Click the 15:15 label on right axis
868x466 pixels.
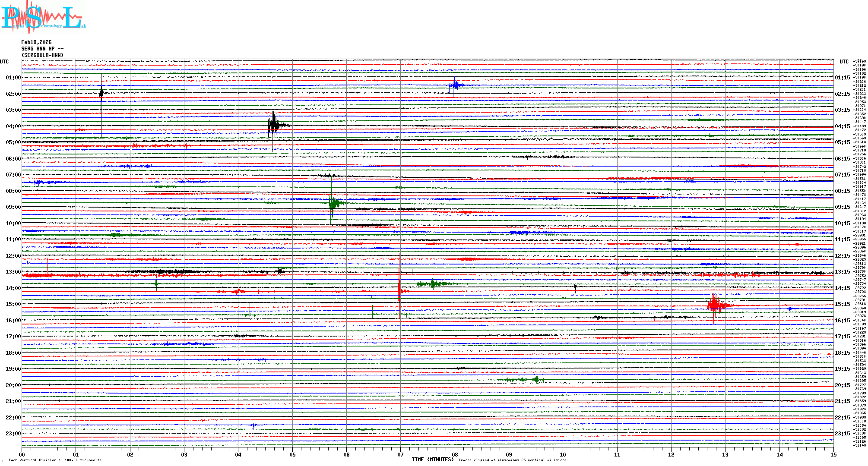(842, 304)
